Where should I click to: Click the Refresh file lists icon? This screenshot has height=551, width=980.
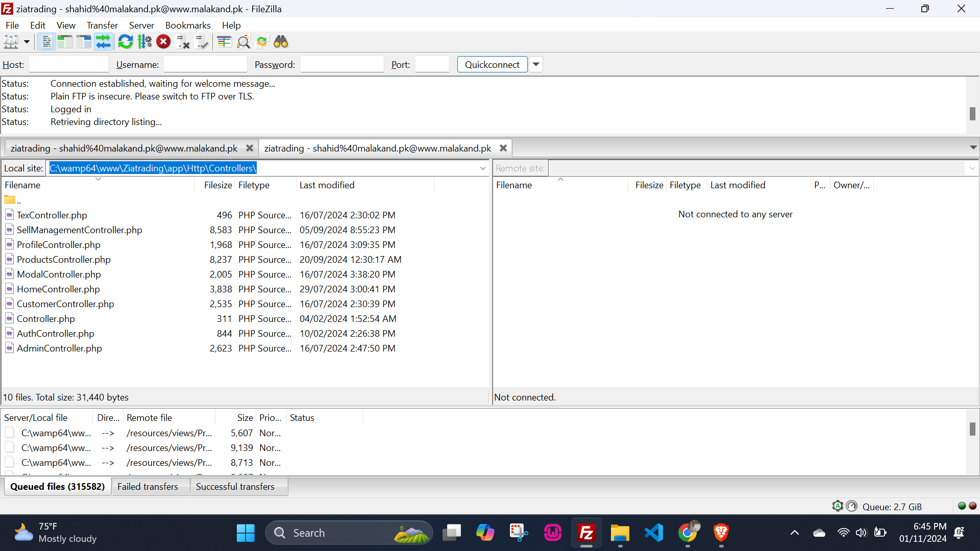[125, 42]
